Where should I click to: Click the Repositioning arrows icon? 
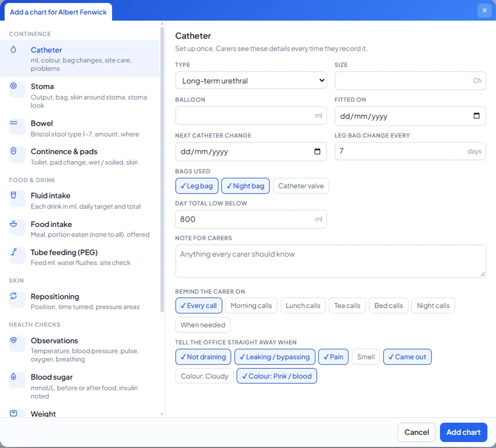pyautogui.click(x=14, y=296)
